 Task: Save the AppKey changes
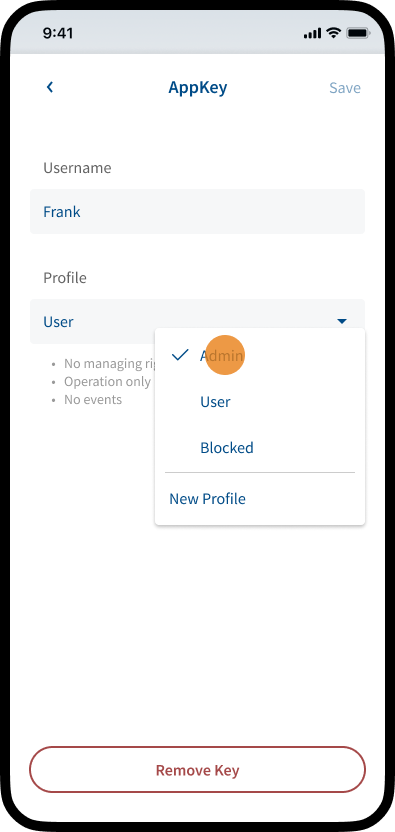pos(345,88)
